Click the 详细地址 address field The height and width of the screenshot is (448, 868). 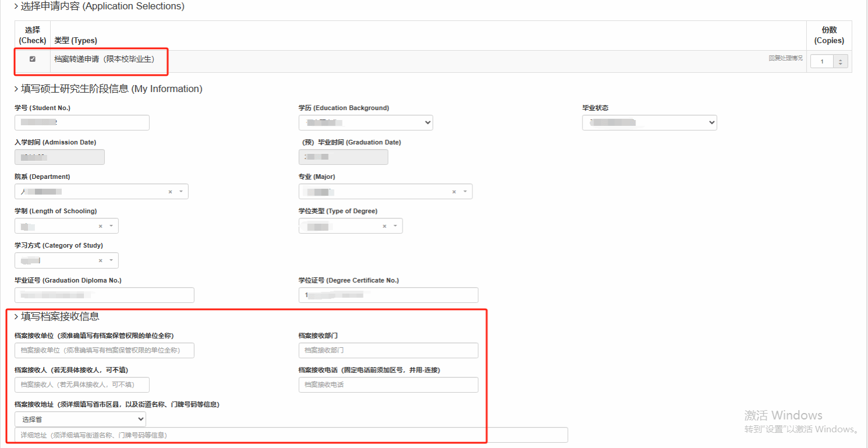291,435
